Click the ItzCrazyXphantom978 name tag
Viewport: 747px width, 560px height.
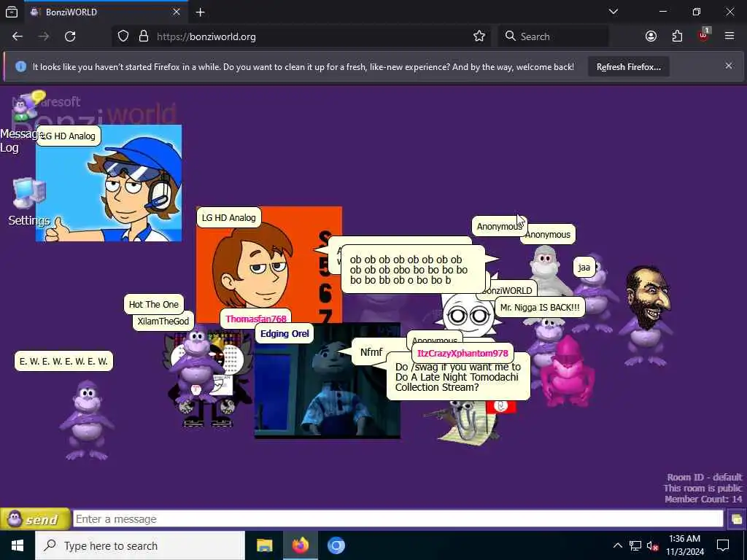[x=462, y=354]
